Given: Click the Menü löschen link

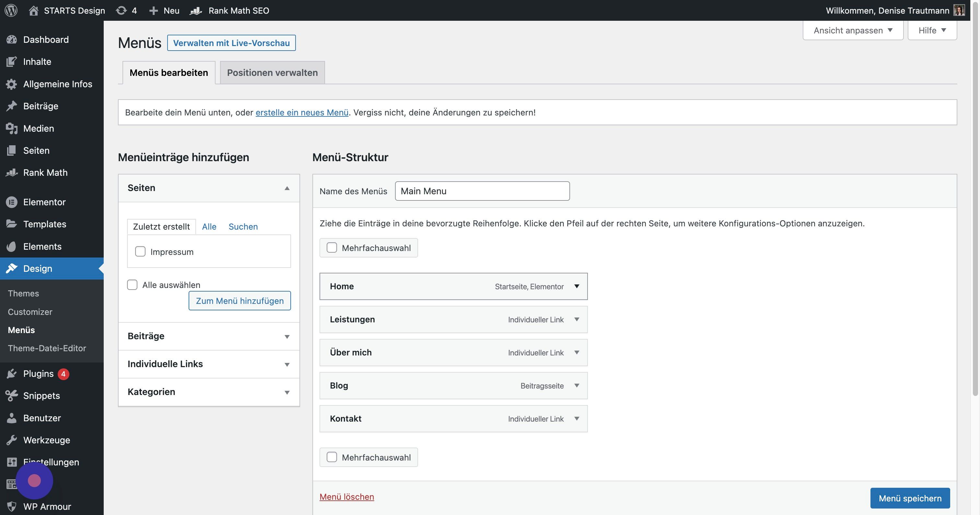Looking at the screenshot, I should tap(346, 497).
